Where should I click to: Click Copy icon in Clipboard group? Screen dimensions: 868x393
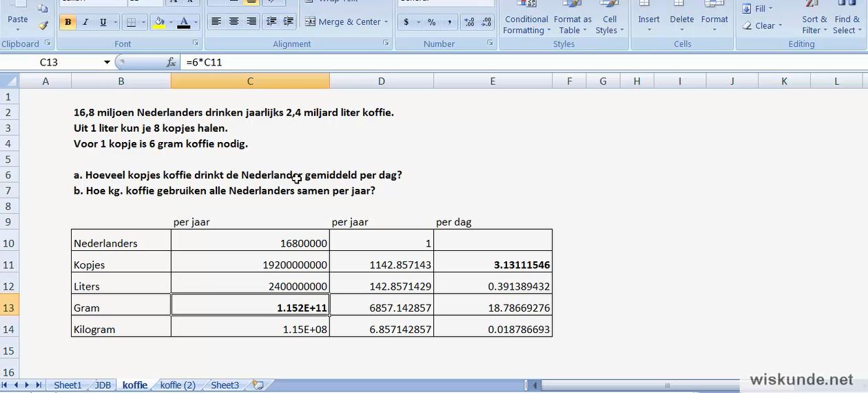point(43,9)
